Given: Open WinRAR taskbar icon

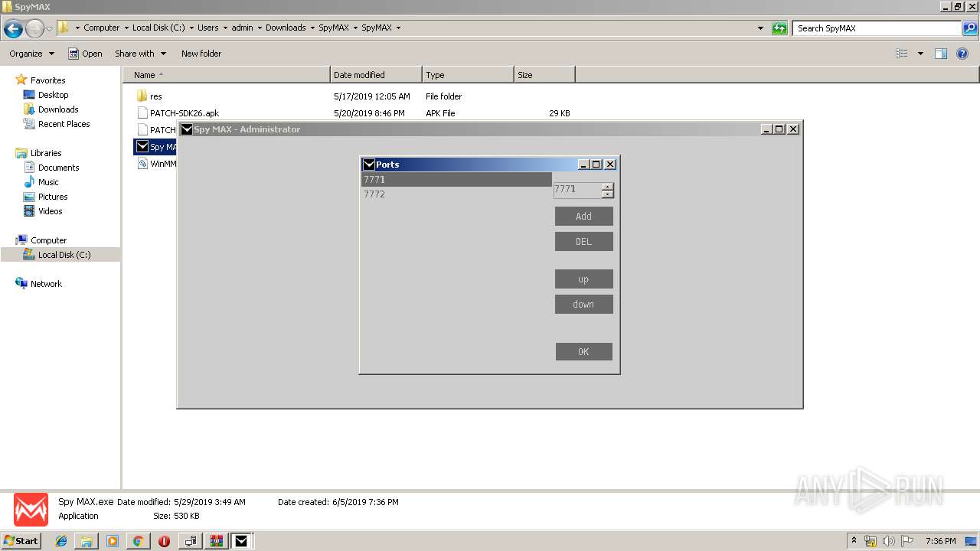Looking at the screenshot, I should [217, 541].
